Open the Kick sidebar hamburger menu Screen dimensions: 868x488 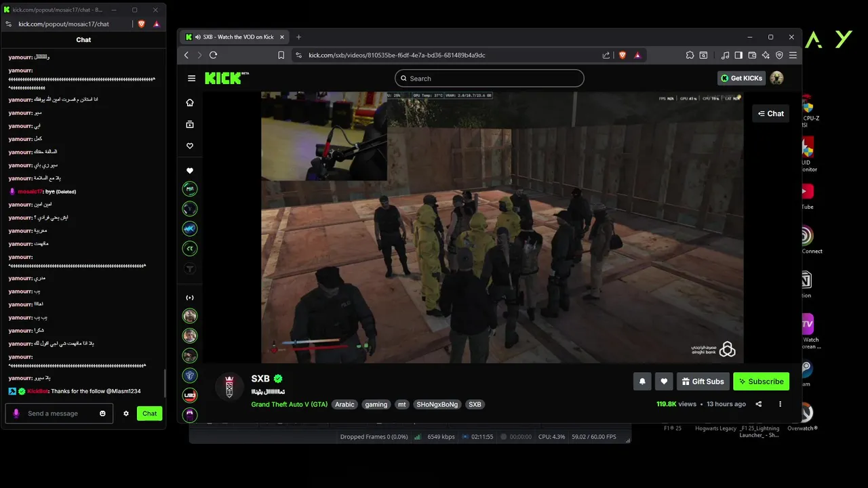coord(191,78)
